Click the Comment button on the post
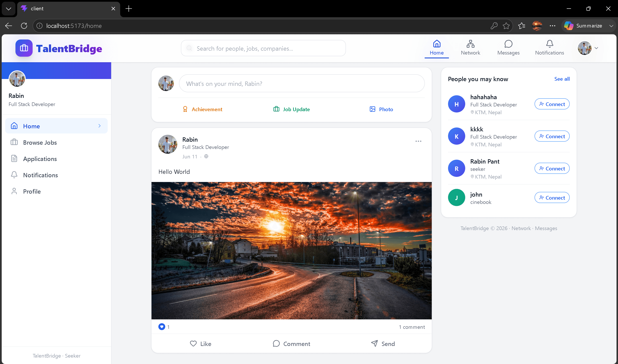The image size is (618, 364). (x=291, y=344)
